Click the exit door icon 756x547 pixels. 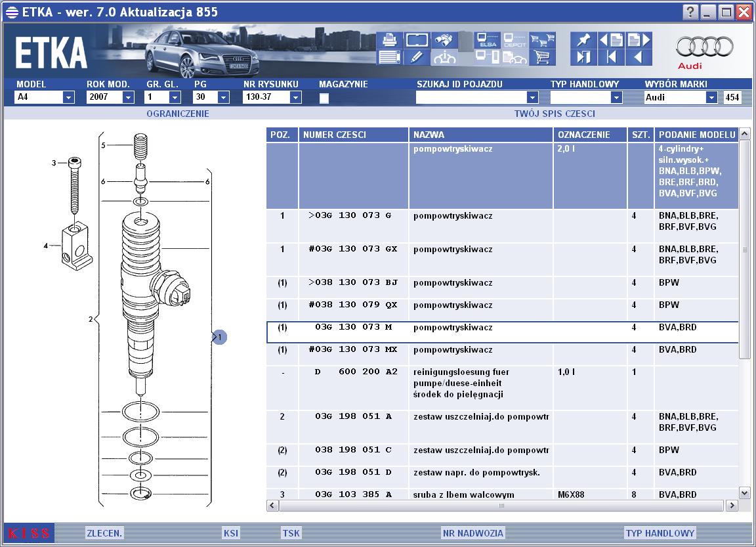(x=583, y=57)
